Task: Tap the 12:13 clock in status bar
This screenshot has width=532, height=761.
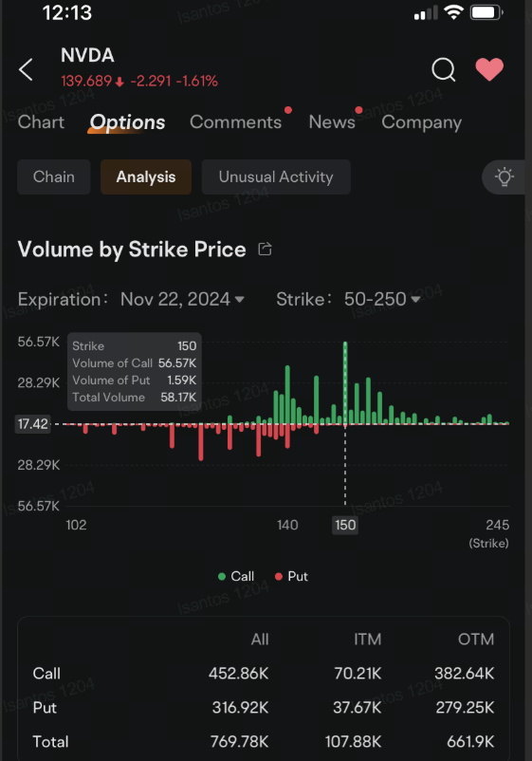Action: (67, 12)
